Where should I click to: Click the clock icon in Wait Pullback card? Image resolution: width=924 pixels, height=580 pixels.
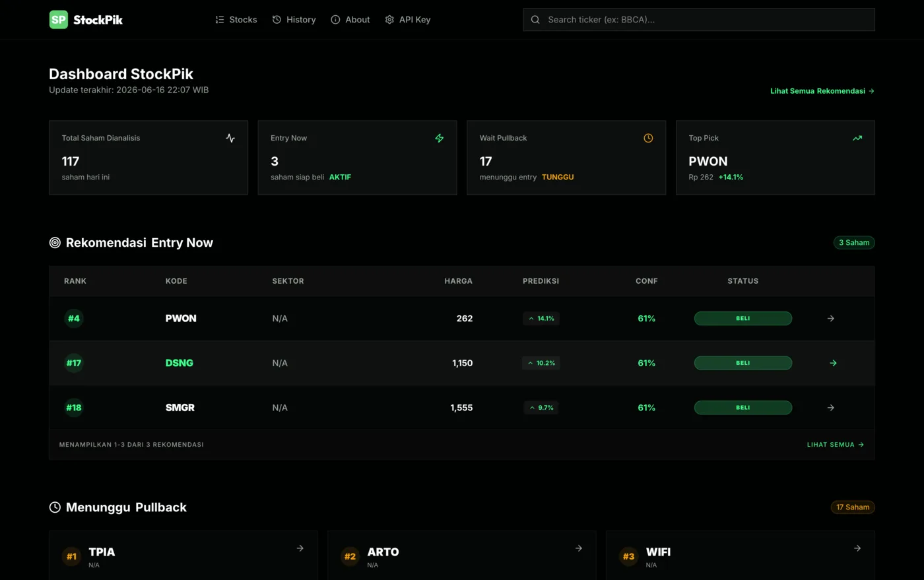click(648, 138)
